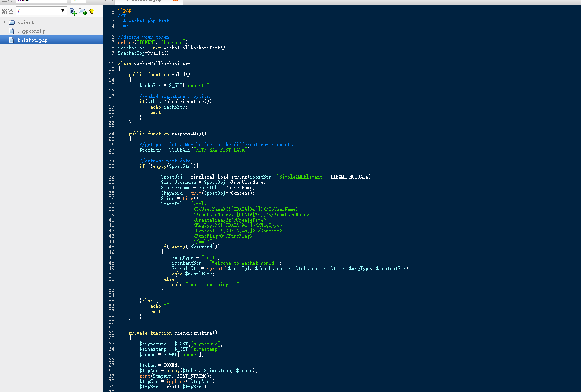
Task: Click the new folder icon
Action: click(x=83, y=11)
